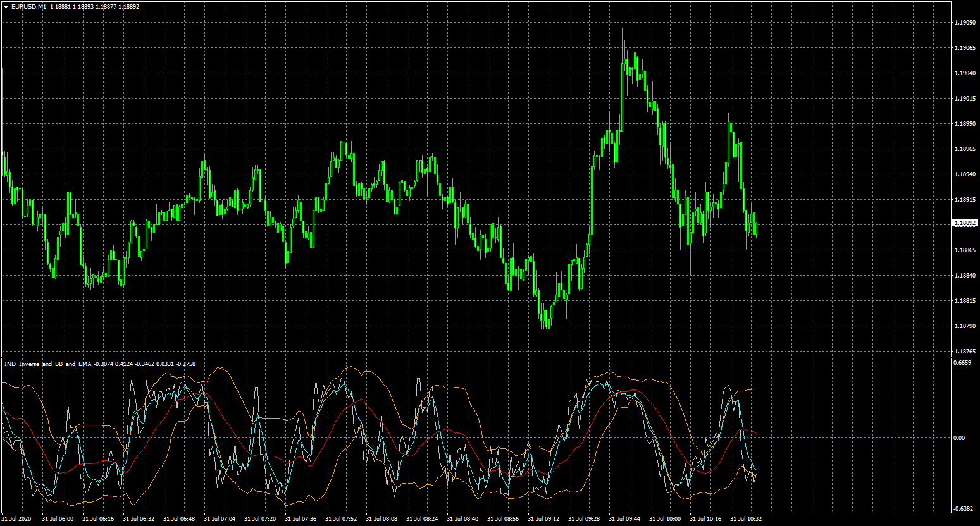Click the 31 Jul 08:08 time label
The height and width of the screenshot is (526, 980).
click(x=381, y=519)
